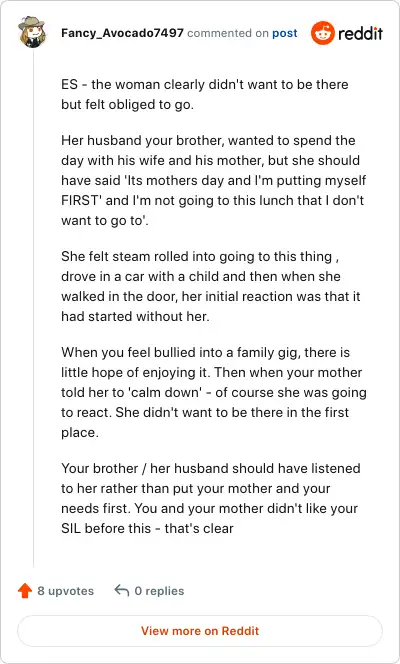Click Fancy_Avocado7497's cowboy hat avatar
400x664 pixels.
(x=32, y=32)
